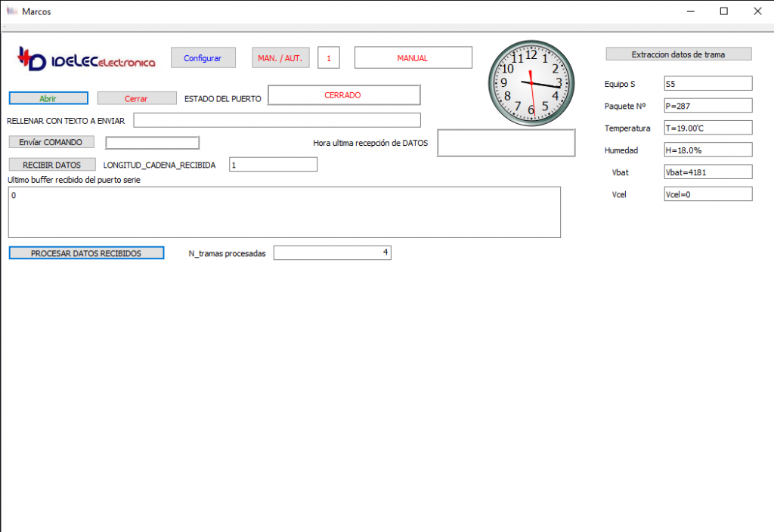Click the RECIBIR DATOS button
This screenshot has height=532, width=774.
pyautogui.click(x=51, y=165)
